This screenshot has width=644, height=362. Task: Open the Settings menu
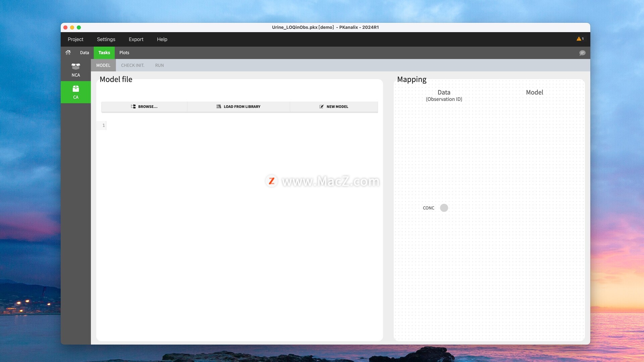[x=106, y=39]
